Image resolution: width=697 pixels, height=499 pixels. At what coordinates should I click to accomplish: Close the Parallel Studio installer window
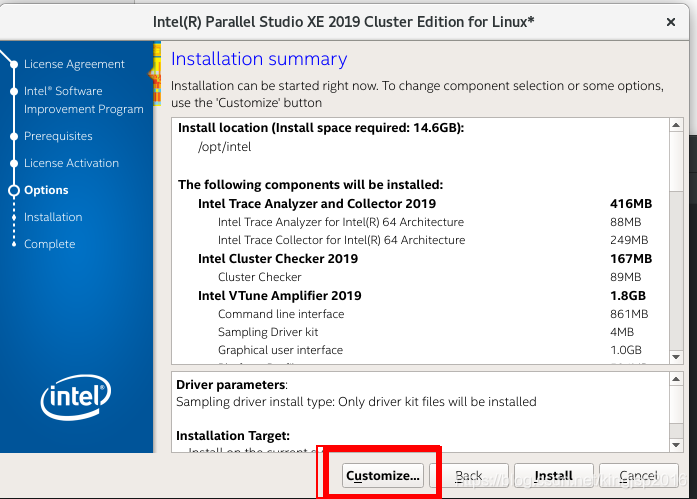click(x=671, y=22)
